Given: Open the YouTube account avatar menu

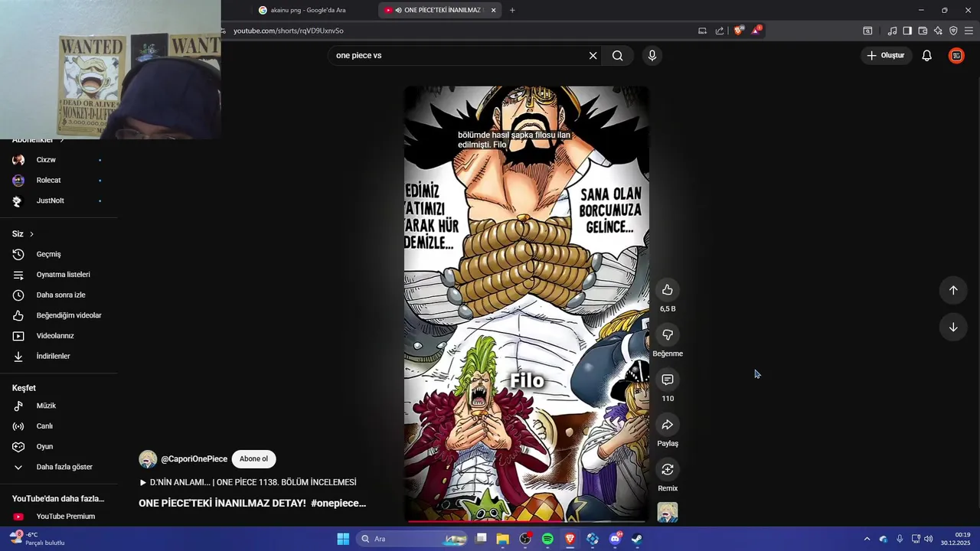Looking at the screenshot, I should [956, 55].
